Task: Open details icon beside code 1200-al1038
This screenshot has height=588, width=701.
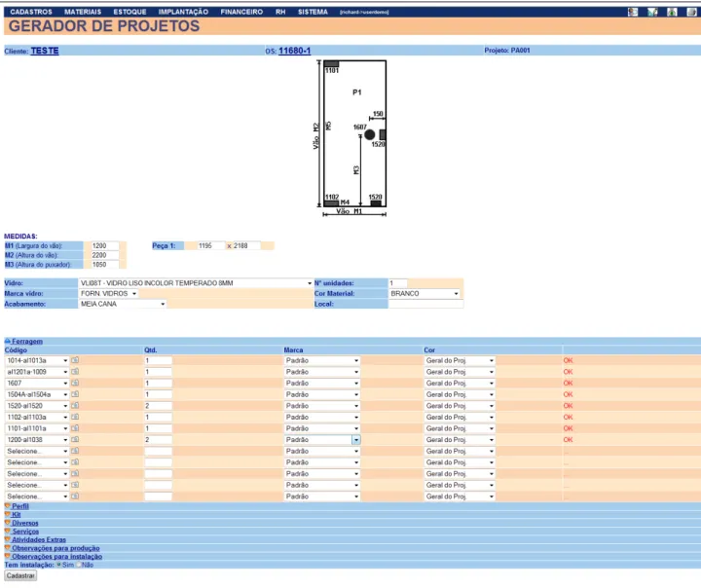Action: click(x=75, y=440)
